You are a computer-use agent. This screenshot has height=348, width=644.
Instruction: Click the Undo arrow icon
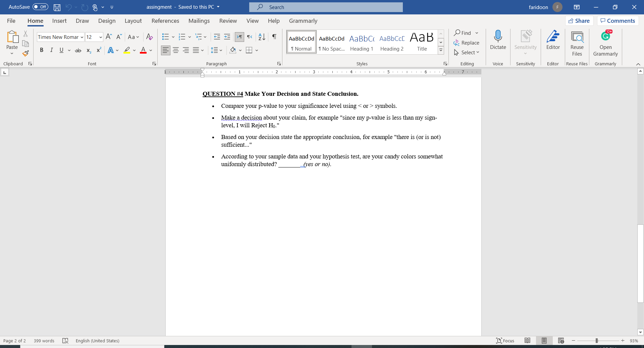69,7
